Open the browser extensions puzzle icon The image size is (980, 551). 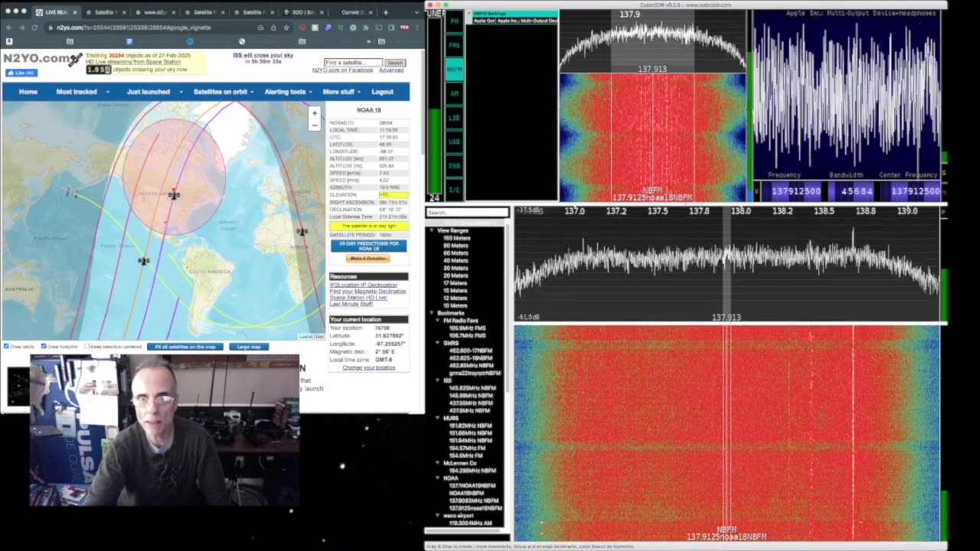coord(366,28)
